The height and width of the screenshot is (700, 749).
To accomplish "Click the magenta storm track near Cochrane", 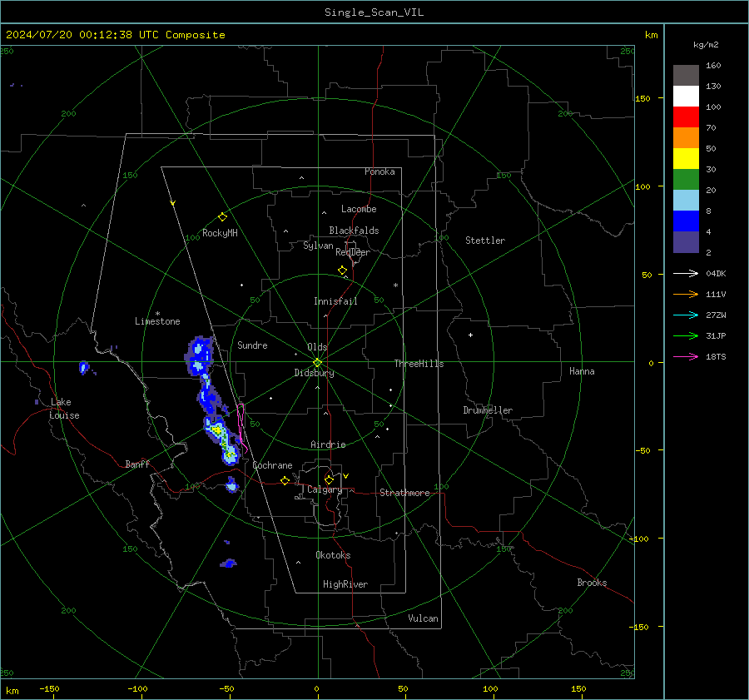I will point(241,427).
